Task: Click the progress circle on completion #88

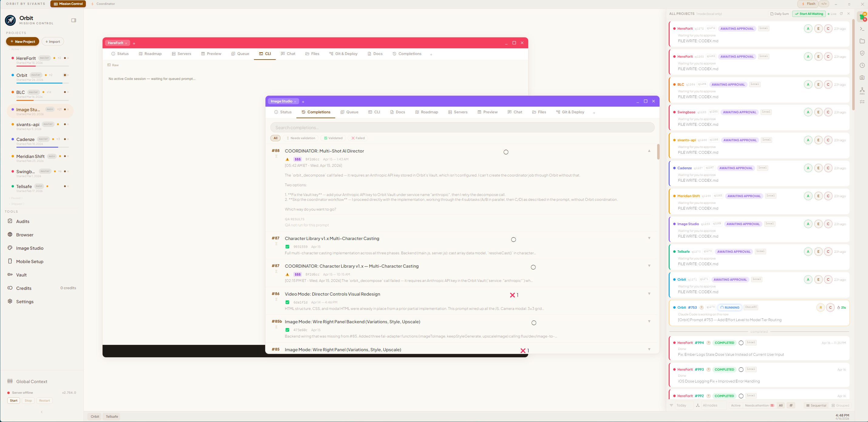Action: tap(505, 152)
